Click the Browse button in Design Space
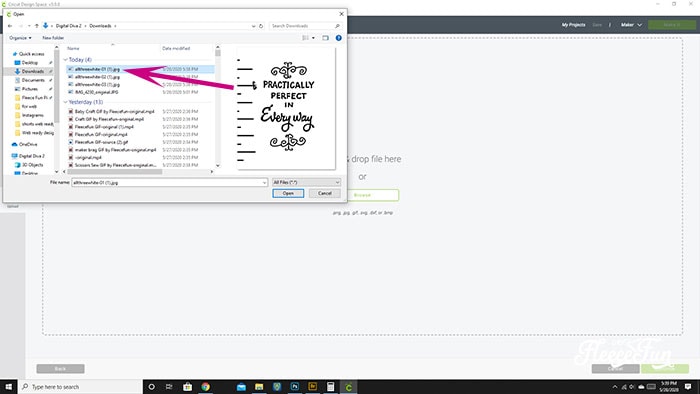This screenshot has width=700, height=394. [362, 195]
